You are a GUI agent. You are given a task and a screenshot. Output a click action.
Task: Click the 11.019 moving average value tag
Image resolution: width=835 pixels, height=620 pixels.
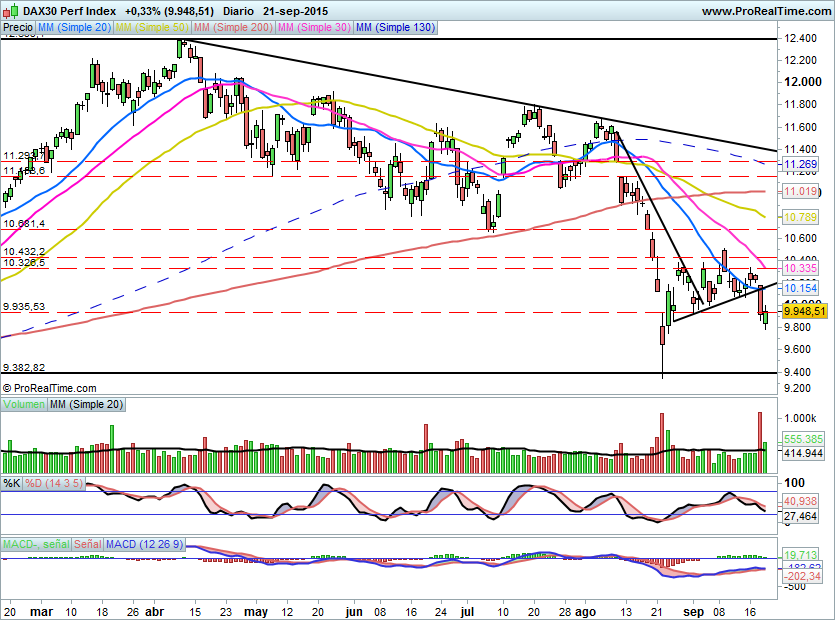coord(800,191)
